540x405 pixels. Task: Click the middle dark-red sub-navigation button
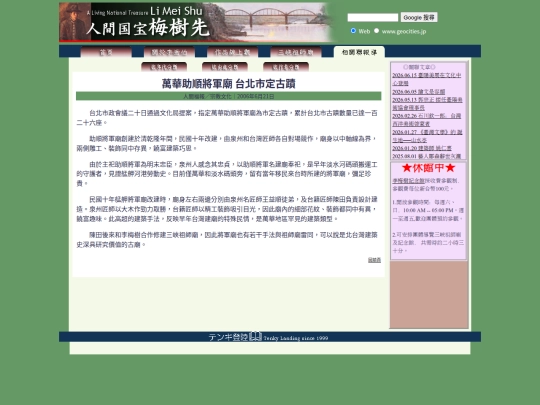point(225,67)
